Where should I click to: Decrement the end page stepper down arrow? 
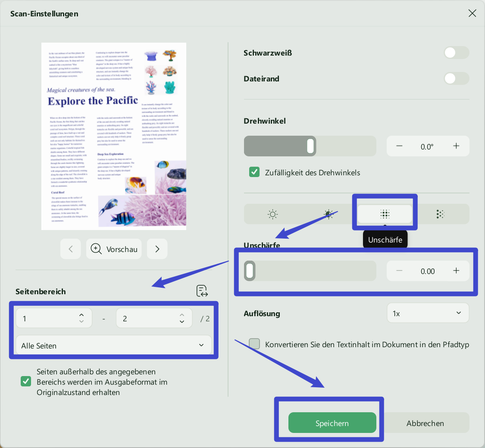pyautogui.click(x=182, y=322)
